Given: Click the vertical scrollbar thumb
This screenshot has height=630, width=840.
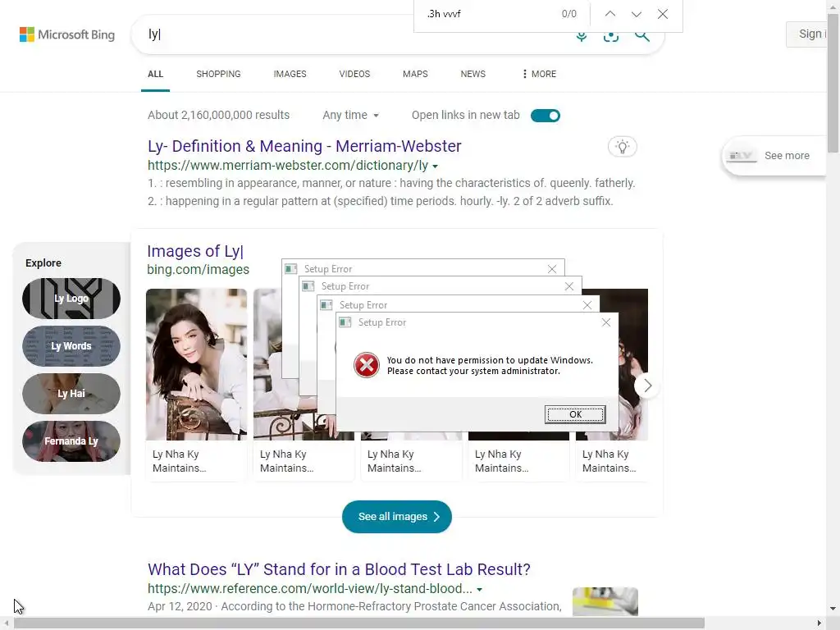Looking at the screenshot, I should click(x=833, y=83).
